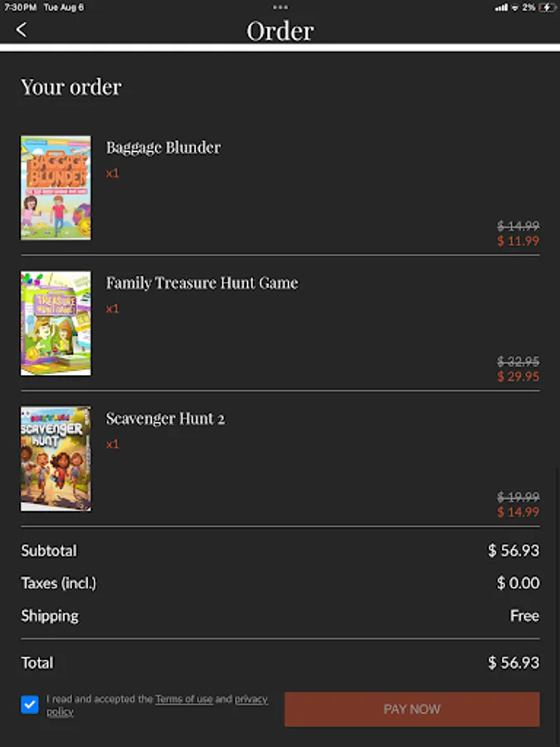
Task: Tap the Total amount $ 56.93
Action: pyautogui.click(x=513, y=662)
